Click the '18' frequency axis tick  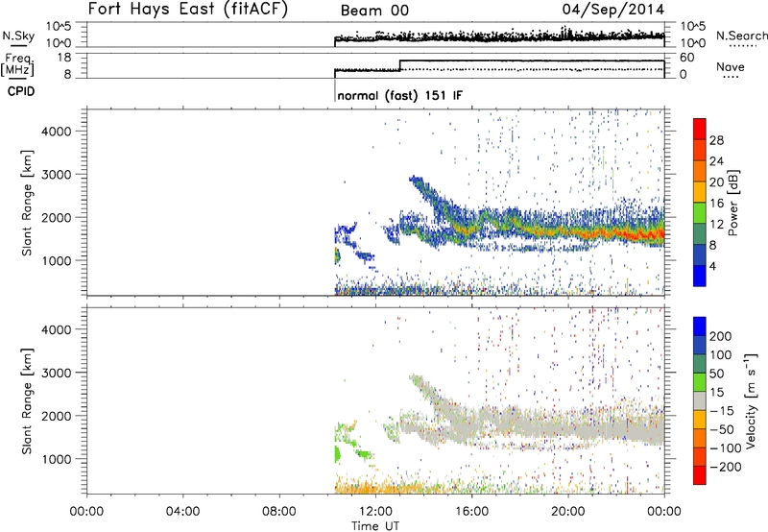click(x=63, y=58)
